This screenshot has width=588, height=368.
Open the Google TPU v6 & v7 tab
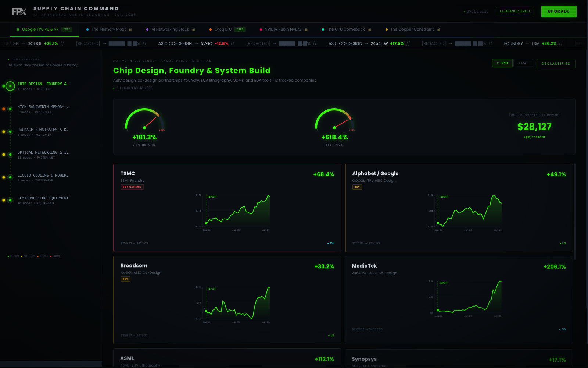(x=44, y=29)
